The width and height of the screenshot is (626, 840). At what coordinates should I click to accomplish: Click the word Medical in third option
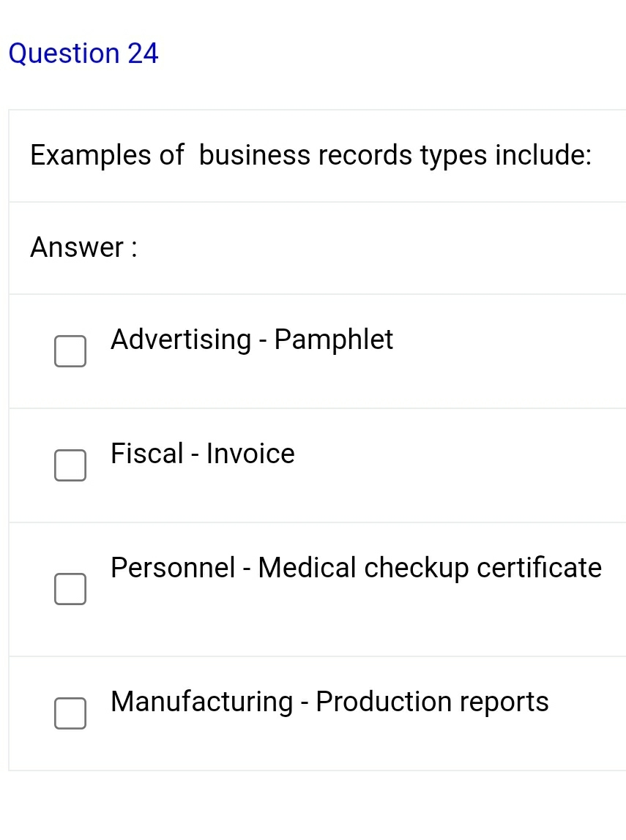(x=307, y=568)
